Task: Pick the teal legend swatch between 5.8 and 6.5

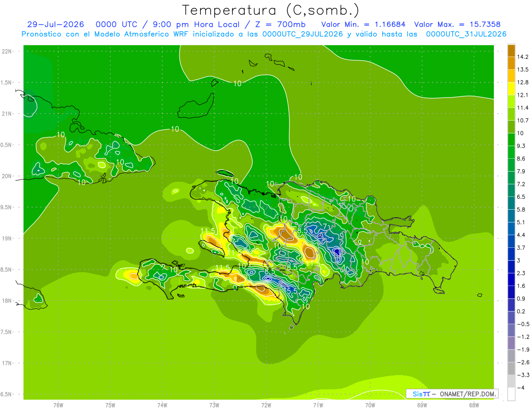Action: coord(511,203)
